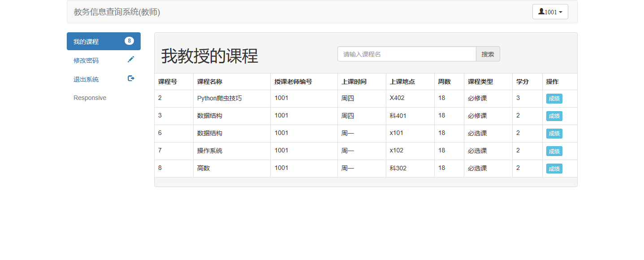
Task: Click the Responsive sidebar item
Action: 90,98
